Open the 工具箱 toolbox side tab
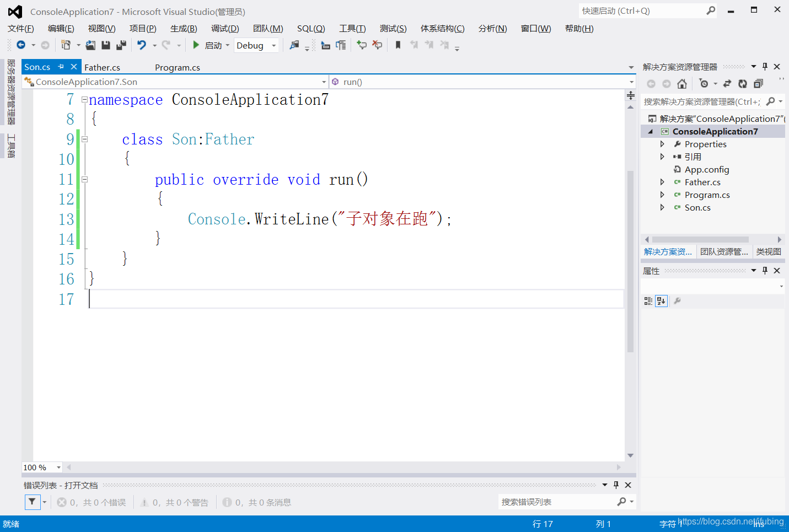789x532 pixels. tap(10, 146)
